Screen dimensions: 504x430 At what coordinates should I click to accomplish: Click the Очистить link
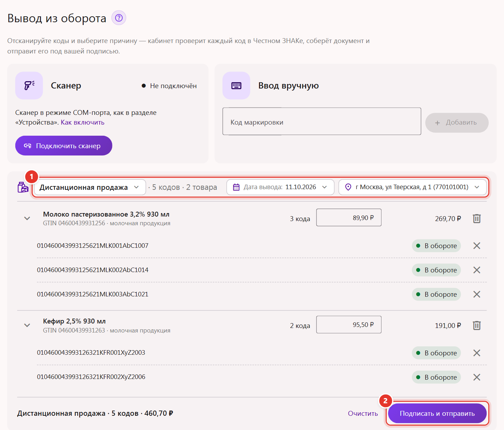pos(363,413)
